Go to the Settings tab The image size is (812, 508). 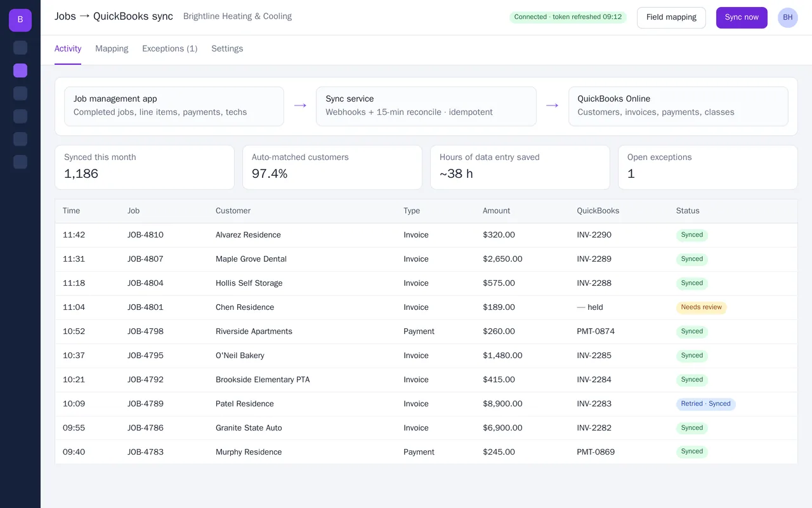tap(227, 49)
